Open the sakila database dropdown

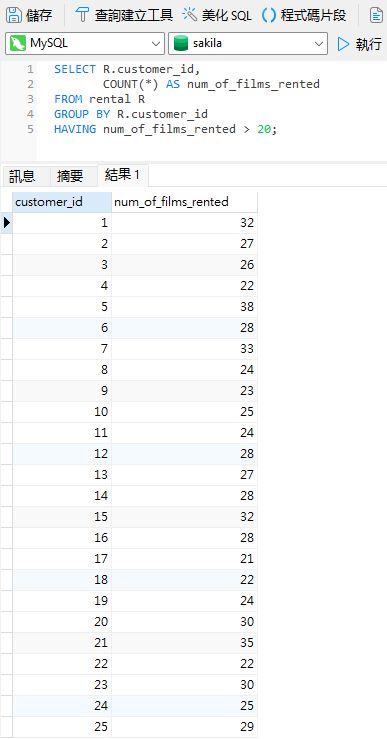tap(248, 43)
